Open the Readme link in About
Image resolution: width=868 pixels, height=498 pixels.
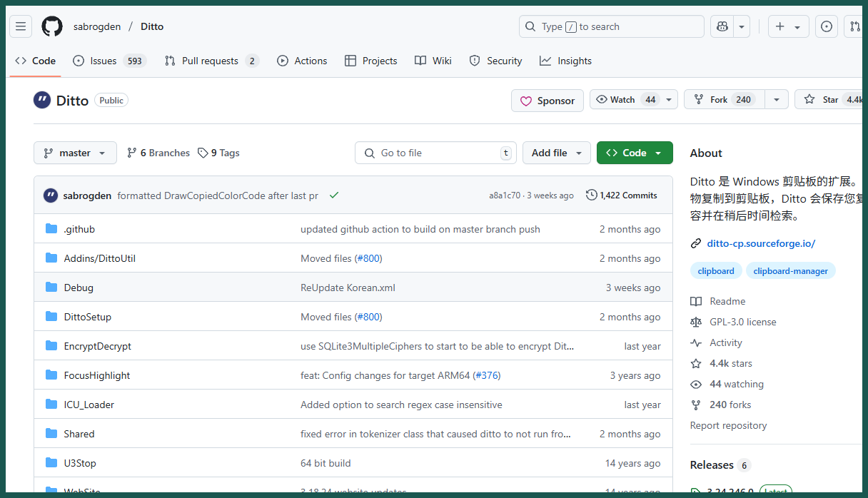pyautogui.click(x=718, y=301)
